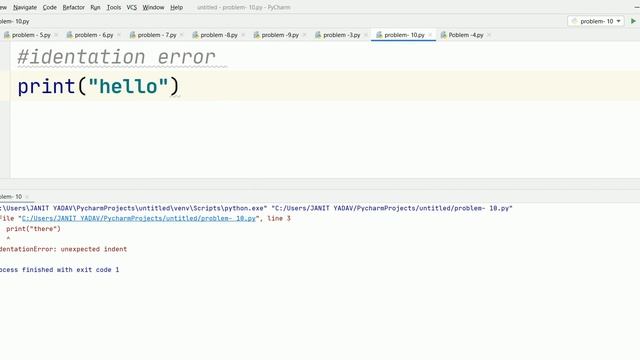This screenshot has height=360, width=640.
Task: Click the Python file icon on problem - 5.py tab
Action: [7, 35]
